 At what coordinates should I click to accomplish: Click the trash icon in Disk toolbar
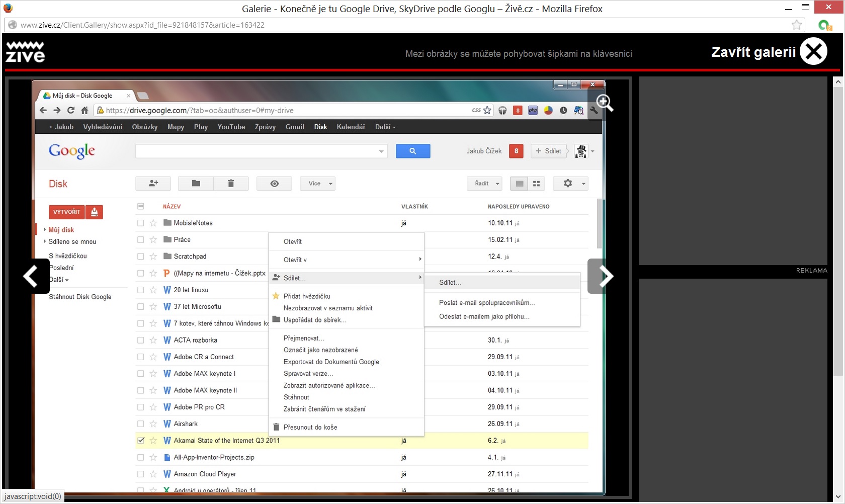(x=231, y=184)
